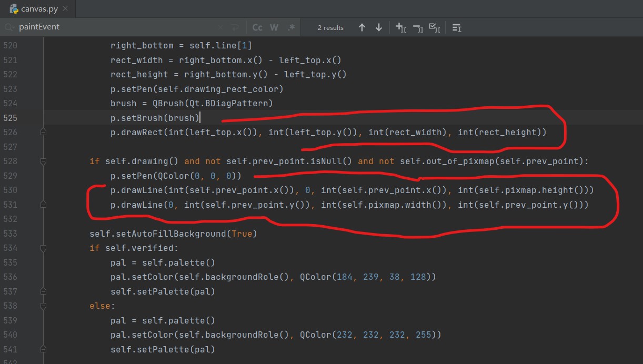Screen dimensions: 643x364
Task: Click the 2 results label
Action: pos(330,27)
